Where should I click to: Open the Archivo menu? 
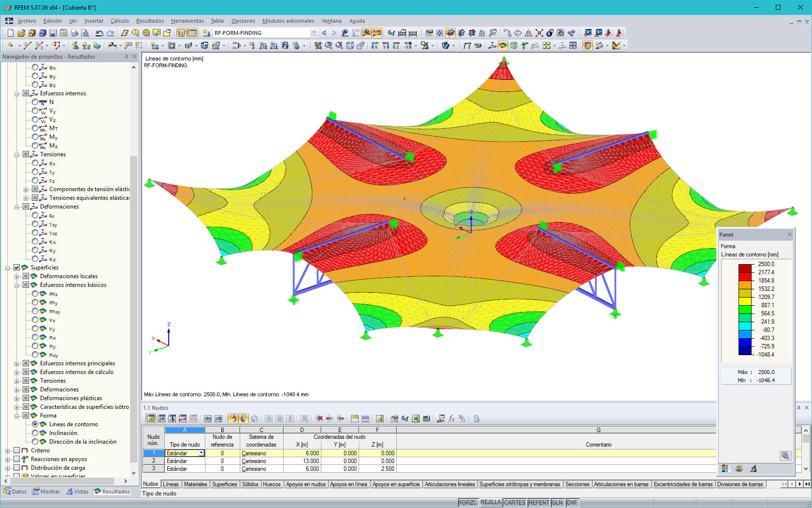click(27, 21)
